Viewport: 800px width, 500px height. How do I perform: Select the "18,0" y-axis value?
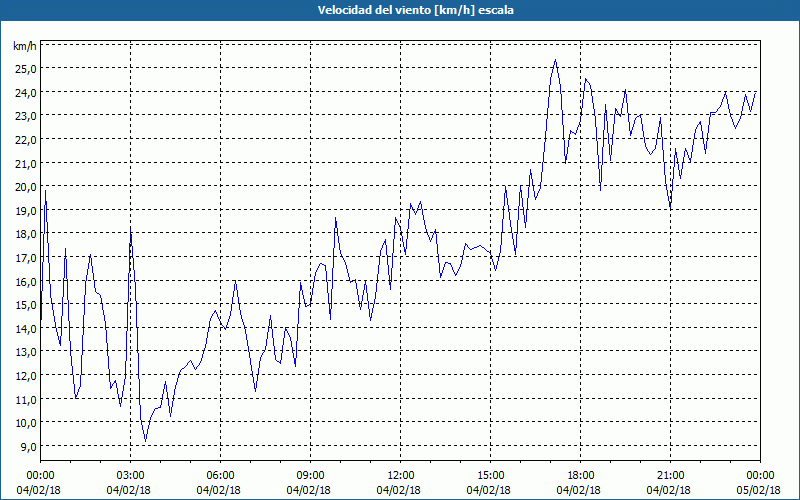26,234
